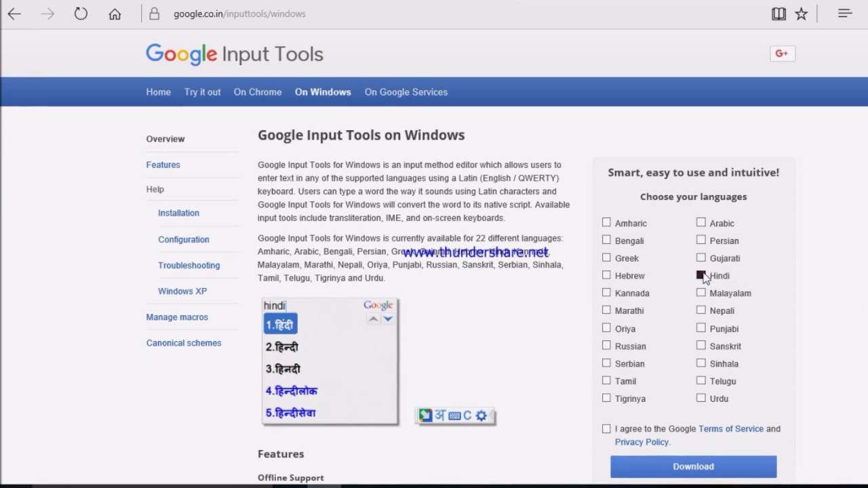Enable the Serbian checkbox
Viewport: 868px width, 488px height.
tap(606, 363)
